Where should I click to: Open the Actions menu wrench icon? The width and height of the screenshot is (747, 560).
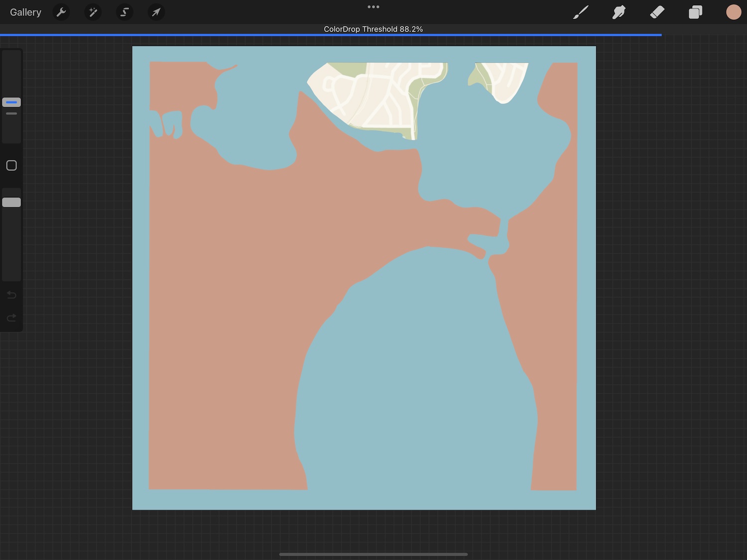pos(61,12)
